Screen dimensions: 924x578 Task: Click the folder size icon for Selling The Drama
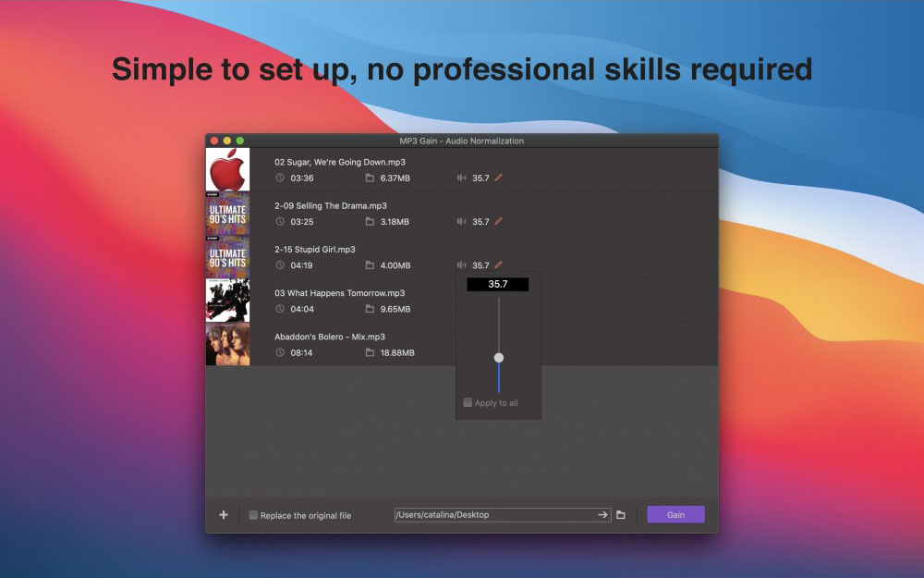[370, 221]
